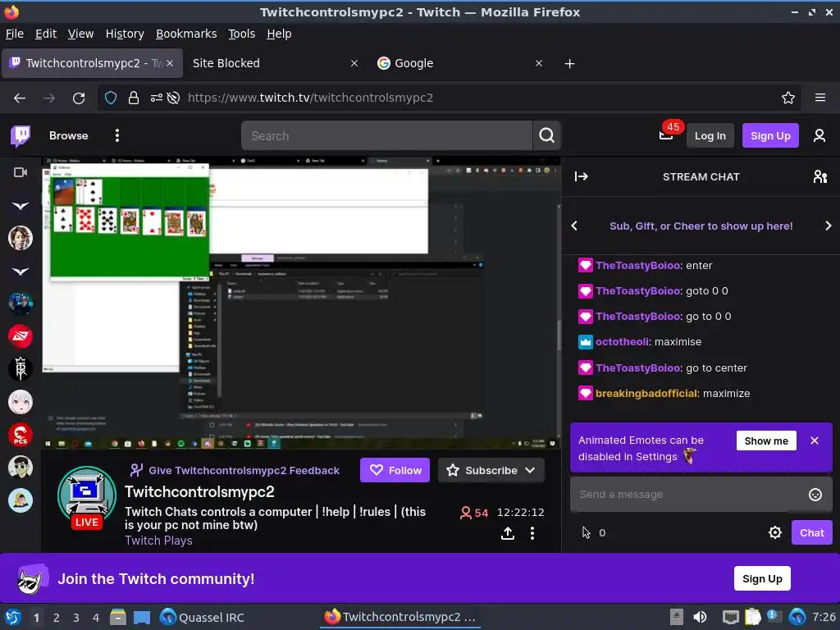Switch to the Site Blocked tab
The width and height of the screenshot is (840, 630).
coord(276,63)
